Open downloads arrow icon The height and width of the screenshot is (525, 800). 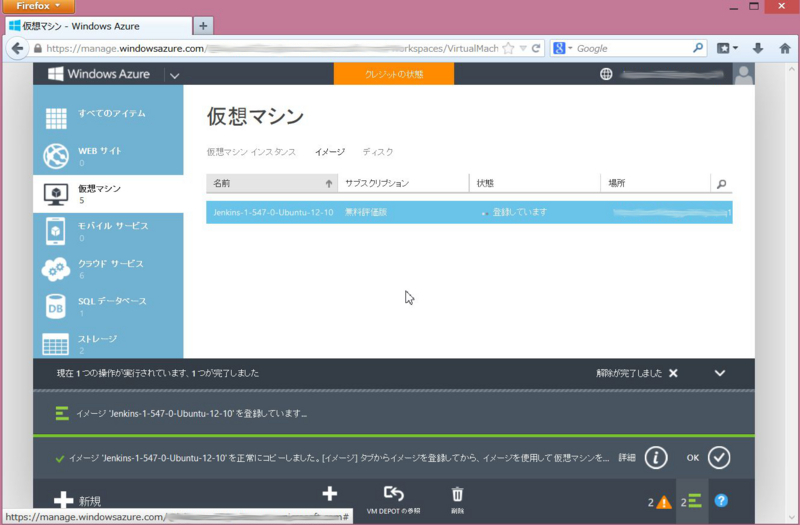pyautogui.click(x=758, y=48)
